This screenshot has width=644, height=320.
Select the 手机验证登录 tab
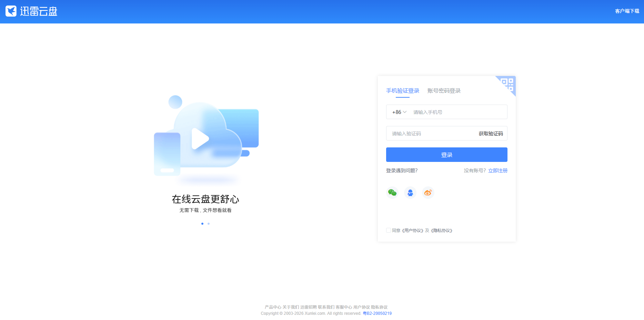coord(403,91)
